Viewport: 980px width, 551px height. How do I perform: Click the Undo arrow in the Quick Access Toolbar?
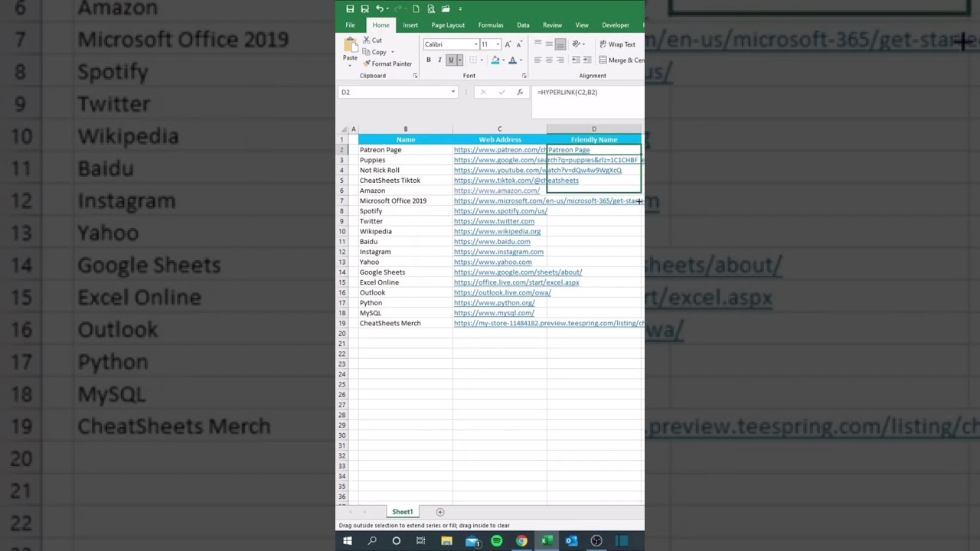coord(378,9)
